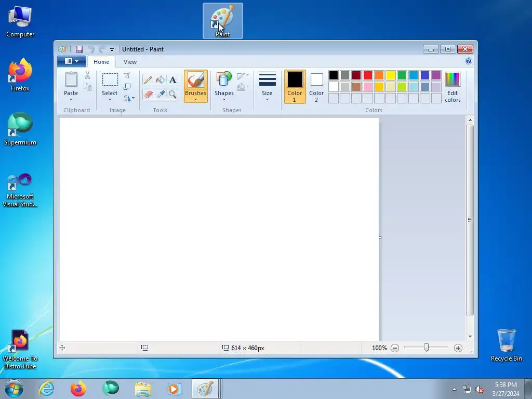Click the Redo arrow in title bar
The image size is (532, 399).
102,49
